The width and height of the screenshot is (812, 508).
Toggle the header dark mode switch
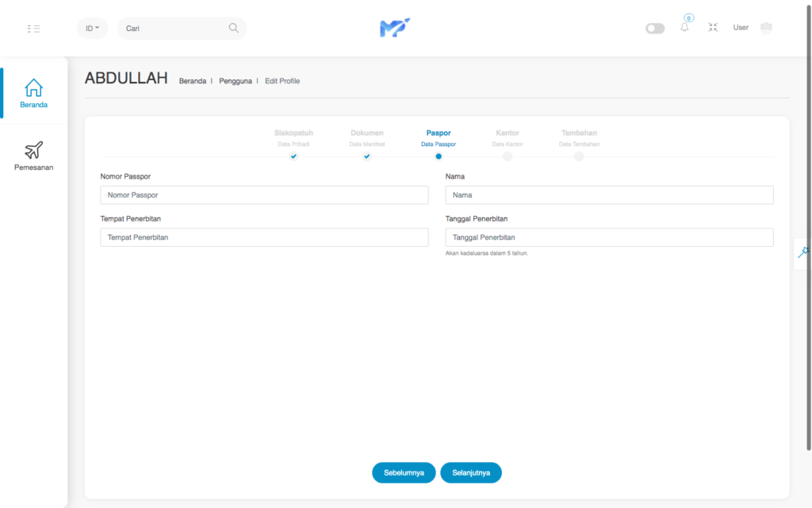(x=655, y=29)
